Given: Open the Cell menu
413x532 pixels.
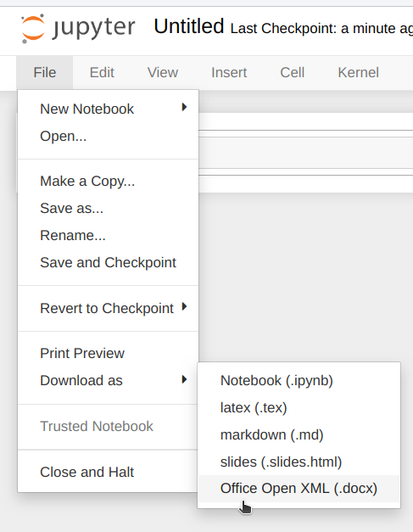Looking at the screenshot, I should coord(292,72).
